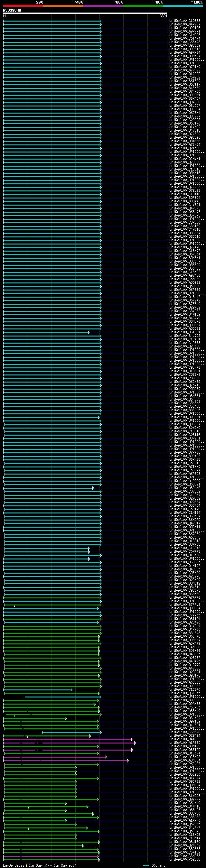
Task: Choose hit UniRef100_Q54ST0
Action: (x=185, y=587)
